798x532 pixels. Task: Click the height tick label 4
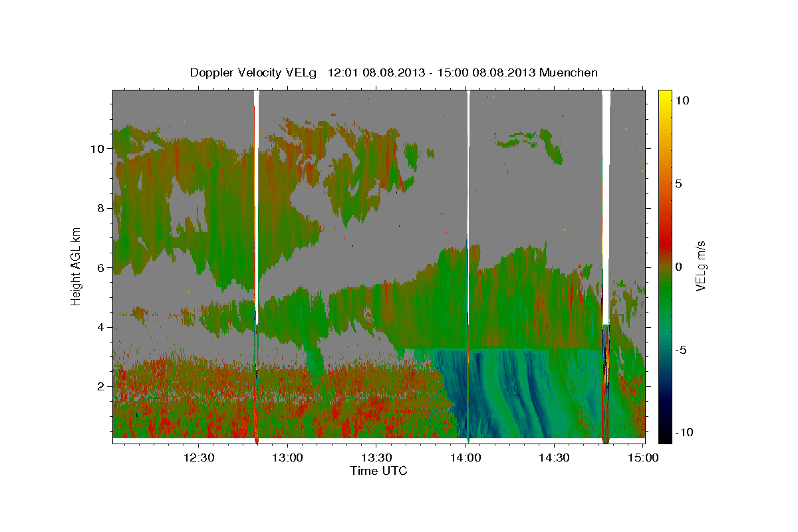click(x=100, y=327)
